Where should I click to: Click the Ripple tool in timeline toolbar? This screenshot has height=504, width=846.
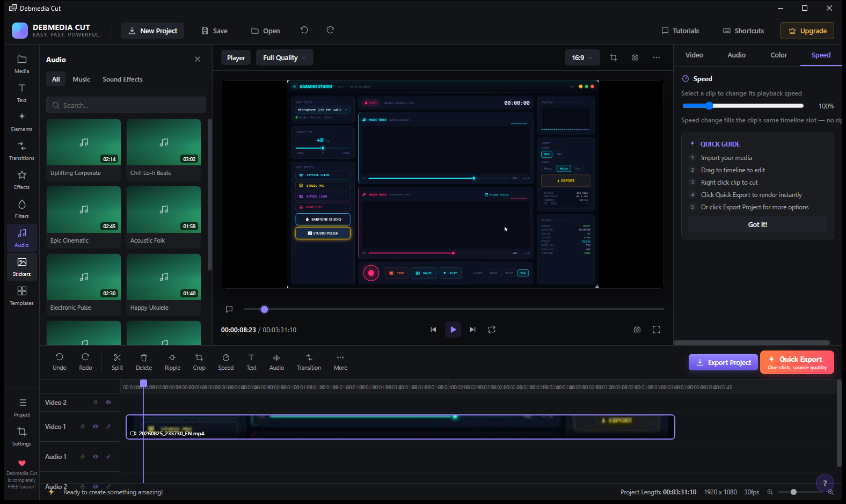coord(172,362)
